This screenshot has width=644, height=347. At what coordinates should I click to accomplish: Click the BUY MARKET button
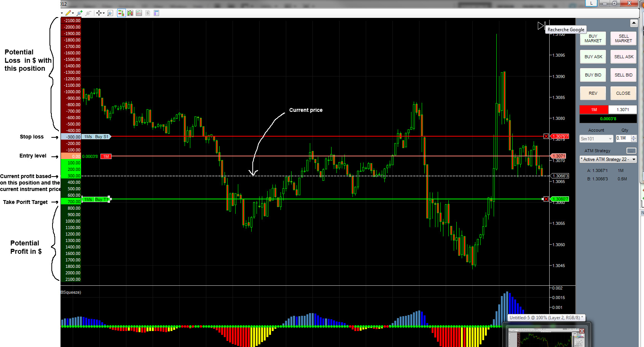593,38
